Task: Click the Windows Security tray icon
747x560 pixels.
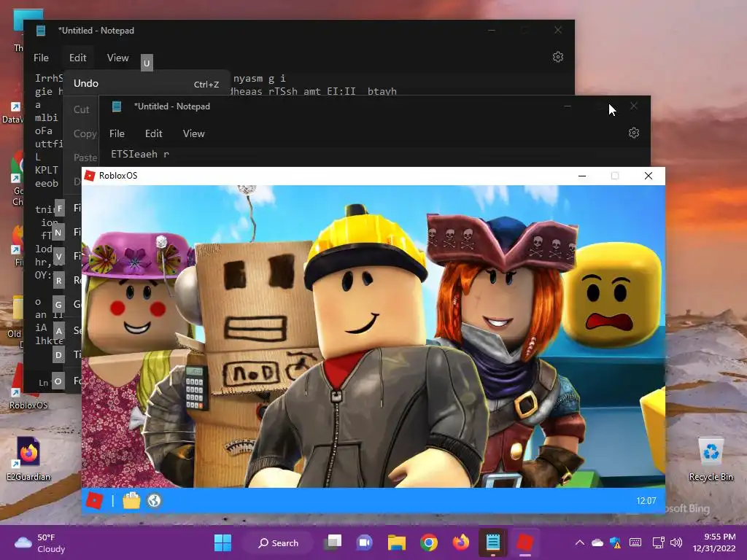Action: 616,542
